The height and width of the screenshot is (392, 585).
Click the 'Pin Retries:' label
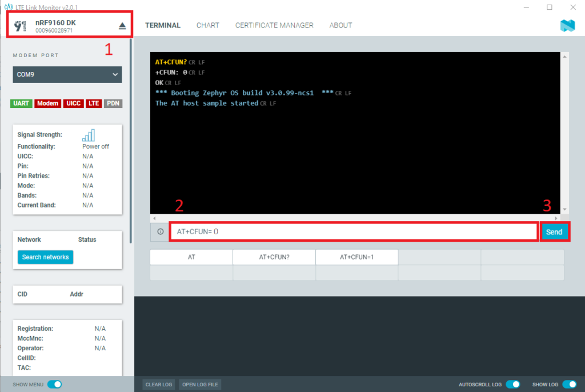tap(34, 176)
